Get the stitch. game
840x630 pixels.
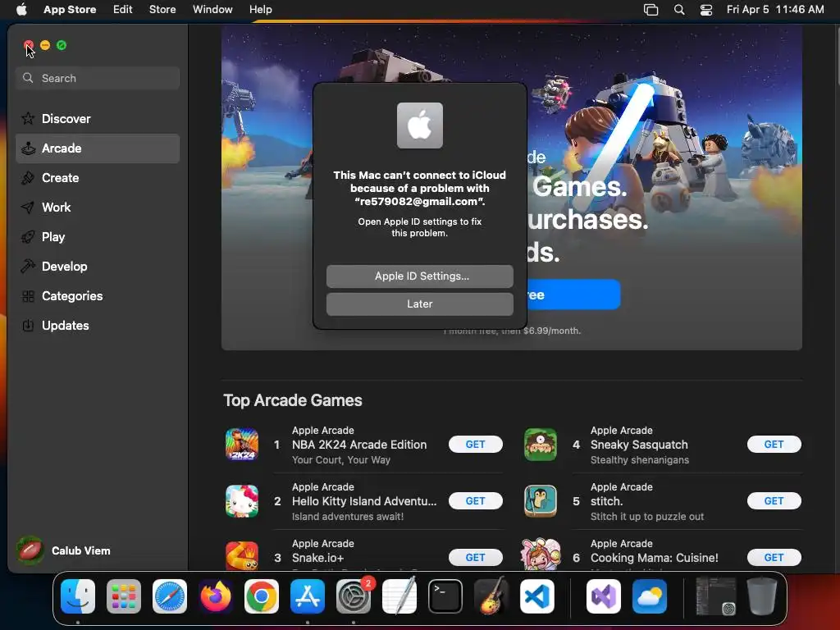pos(774,501)
